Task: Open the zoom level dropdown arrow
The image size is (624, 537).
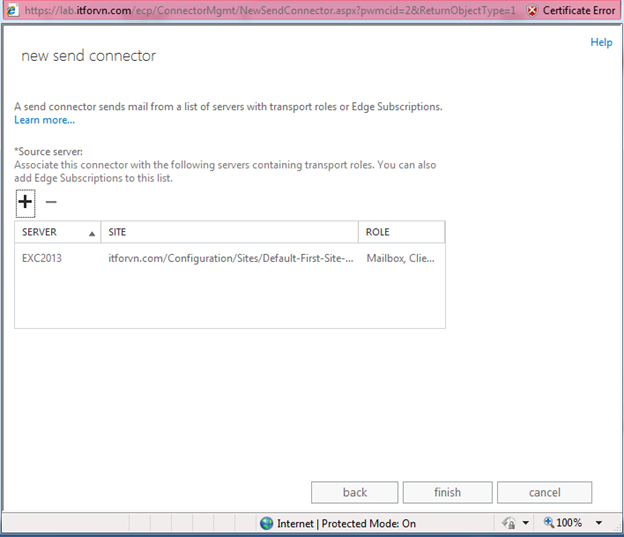Action: coord(598,523)
